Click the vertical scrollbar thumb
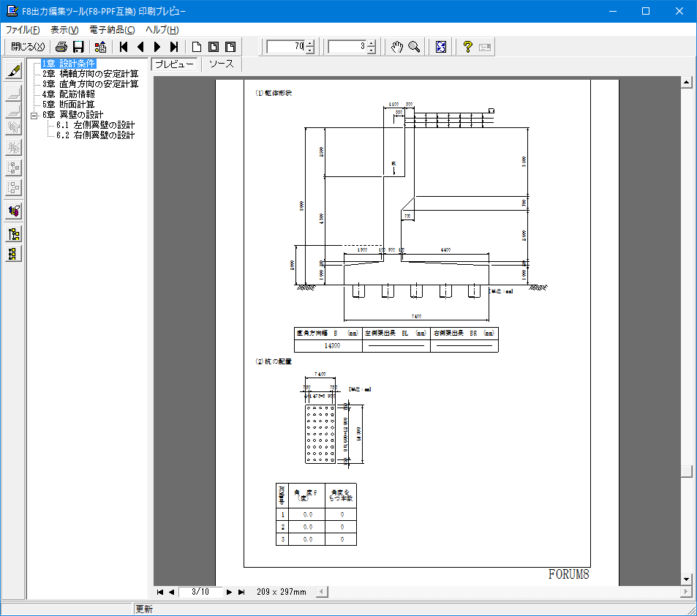Viewport: 697px width, 616px height. pos(686,471)
